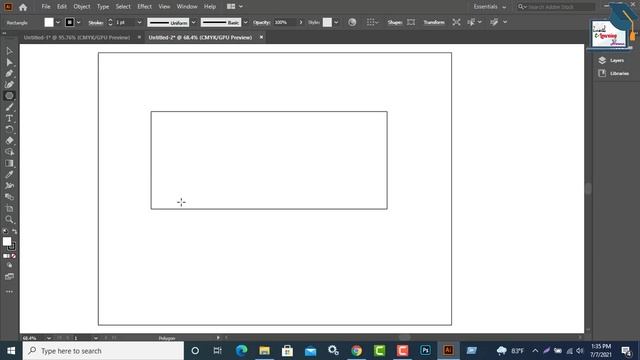Image resolution: width=640 pixels, height=360 pixels.
Task: Select the Type tool
Action: point(9,118)
